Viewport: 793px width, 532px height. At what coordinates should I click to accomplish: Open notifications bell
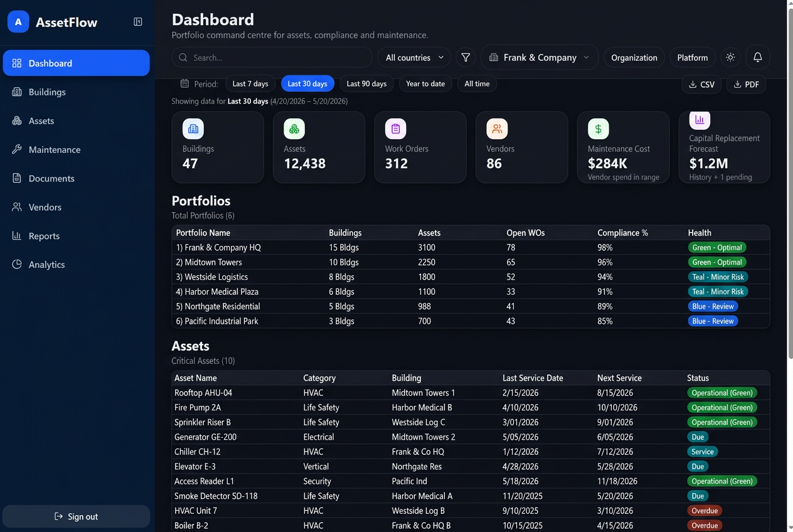pyautogui.click(x=757, y=57)
